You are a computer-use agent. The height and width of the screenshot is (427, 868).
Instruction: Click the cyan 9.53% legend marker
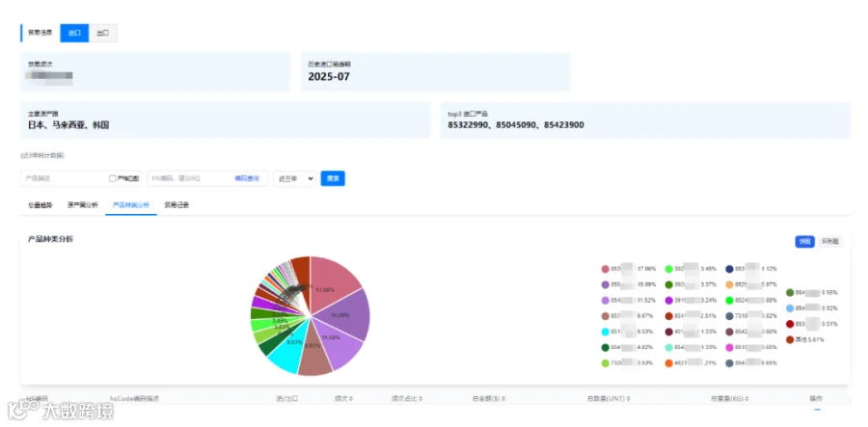click(605, 332)
